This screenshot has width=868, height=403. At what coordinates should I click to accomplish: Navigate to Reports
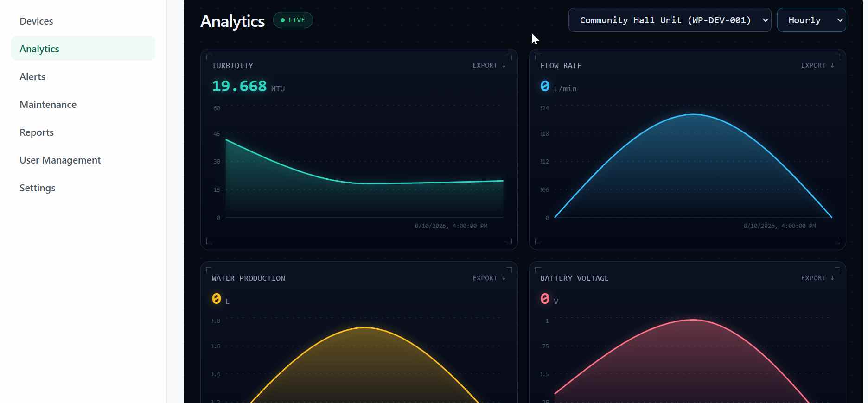83,132
